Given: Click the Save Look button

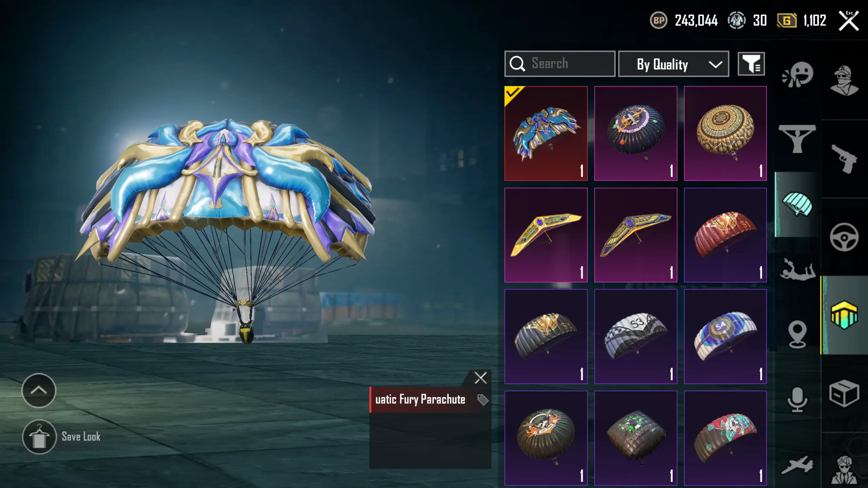Looking at the screenshot, I should (62, 436).
